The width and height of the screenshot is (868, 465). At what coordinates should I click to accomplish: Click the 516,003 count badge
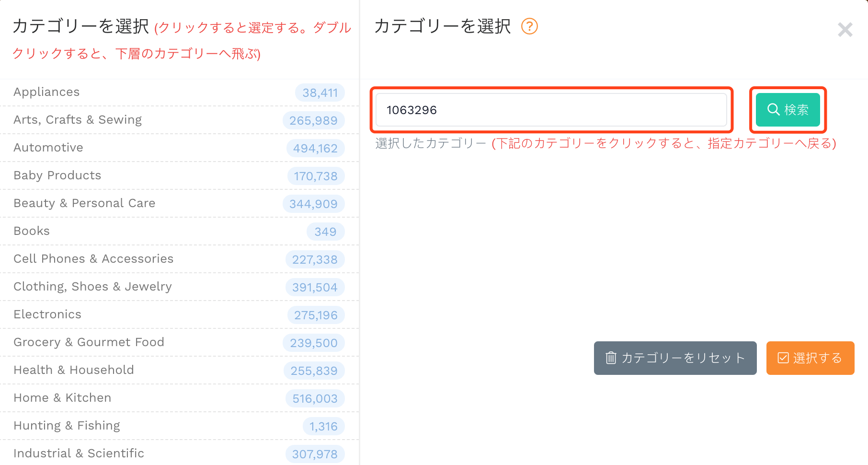pos(315,398)
